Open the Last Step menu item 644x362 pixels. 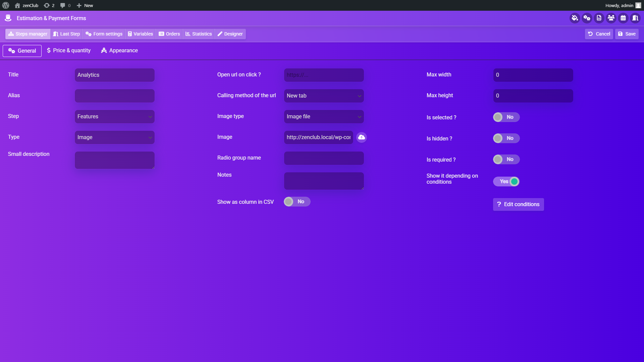66,34
